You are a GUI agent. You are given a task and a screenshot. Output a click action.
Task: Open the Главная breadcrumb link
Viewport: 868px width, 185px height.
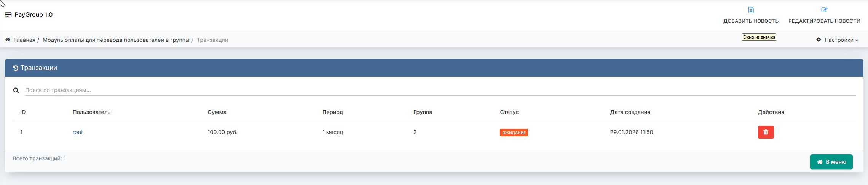pos(24,40)
